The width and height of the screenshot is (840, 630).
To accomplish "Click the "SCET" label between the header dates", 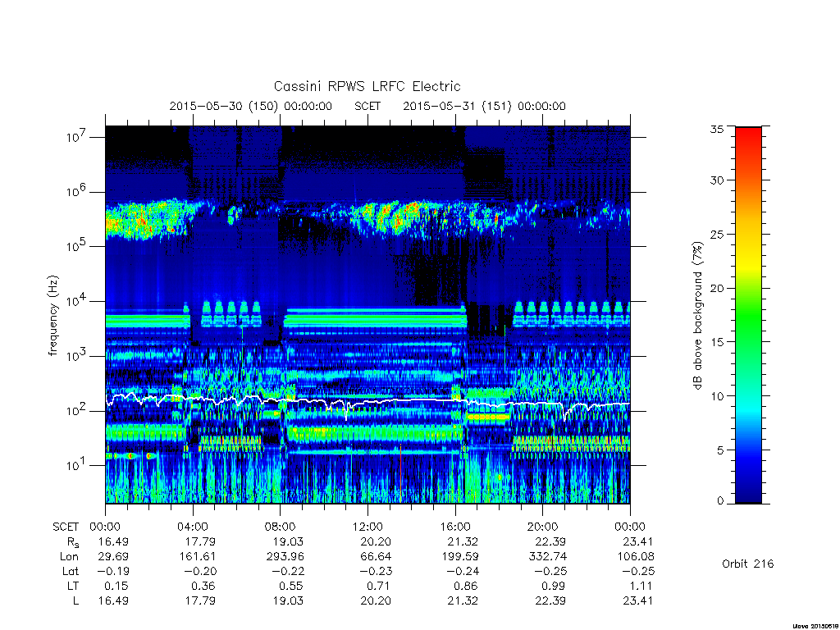I will coord(367,106).
